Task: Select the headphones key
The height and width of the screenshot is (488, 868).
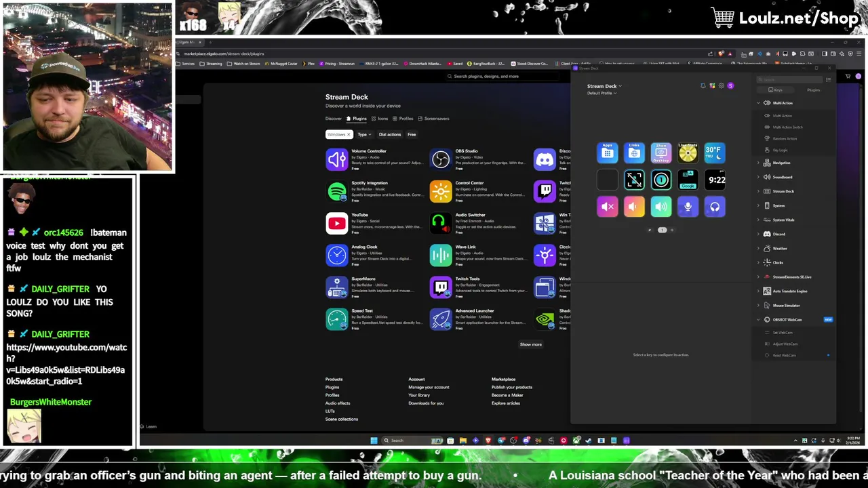Action: 715,207
